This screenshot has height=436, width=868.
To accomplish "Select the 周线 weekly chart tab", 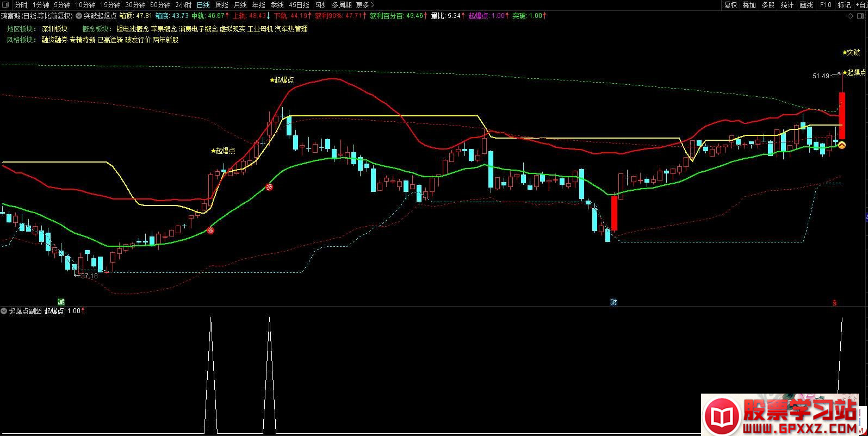I will point(221,5).
